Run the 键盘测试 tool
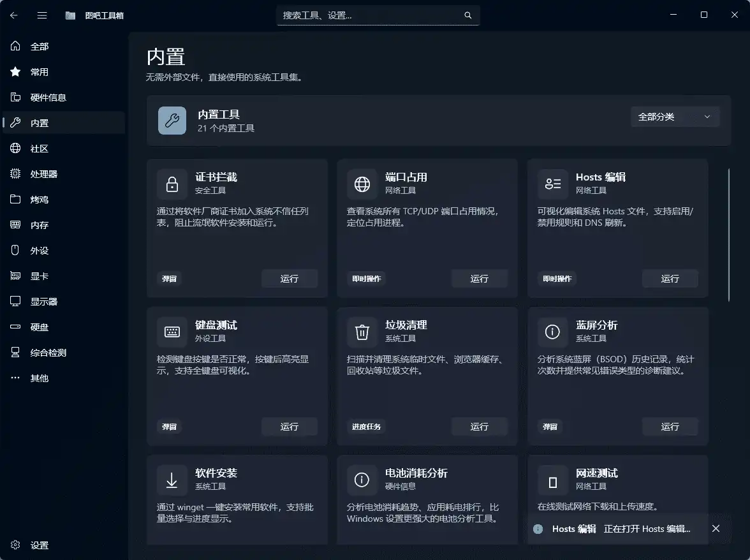750x560 pixels. 290,426
